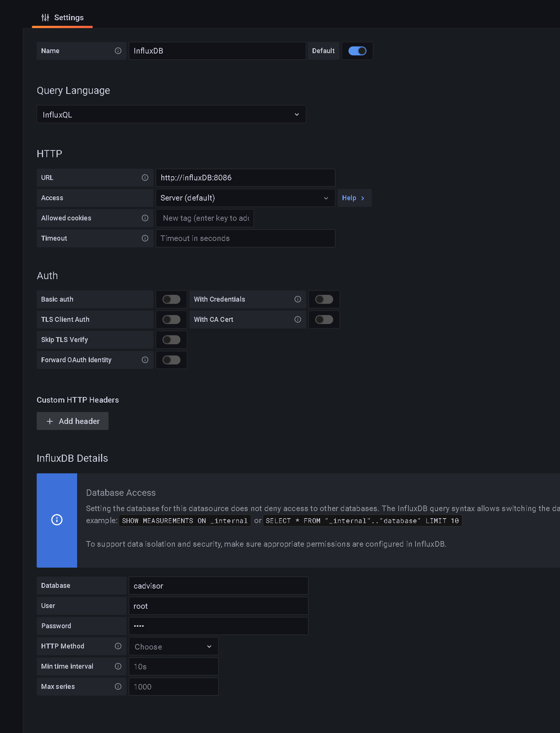Click the SELECT * FROM example code

(362, 521)
